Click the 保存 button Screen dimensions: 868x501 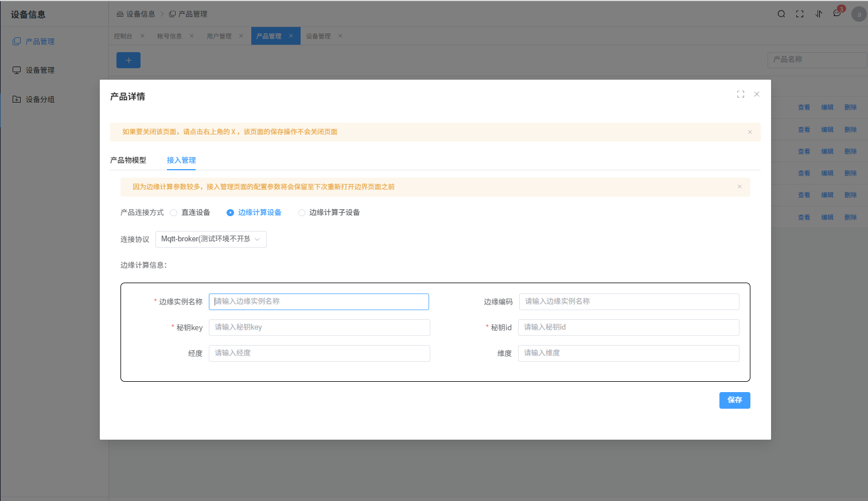[734, 400]
